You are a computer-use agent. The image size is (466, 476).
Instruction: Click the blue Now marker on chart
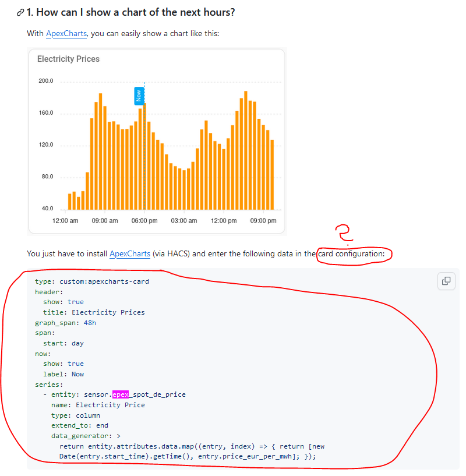pyautogui.click(x=139, y=96)
